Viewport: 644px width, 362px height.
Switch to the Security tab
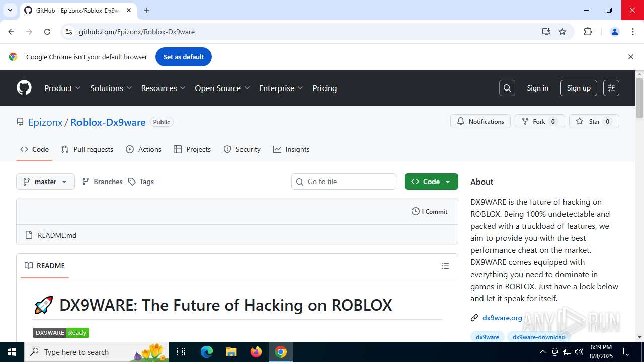click(242, 149)
